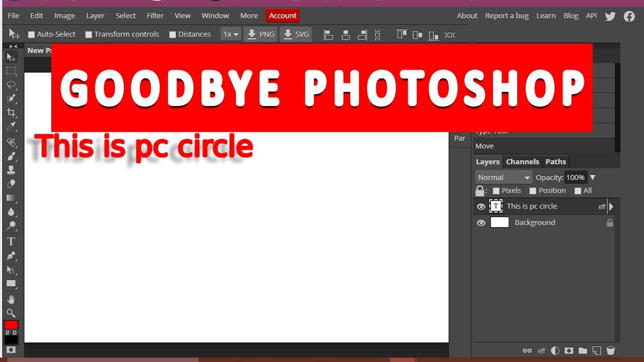Tick the Distances checkbox
644x362 pixels.
(x=173, y=35)
